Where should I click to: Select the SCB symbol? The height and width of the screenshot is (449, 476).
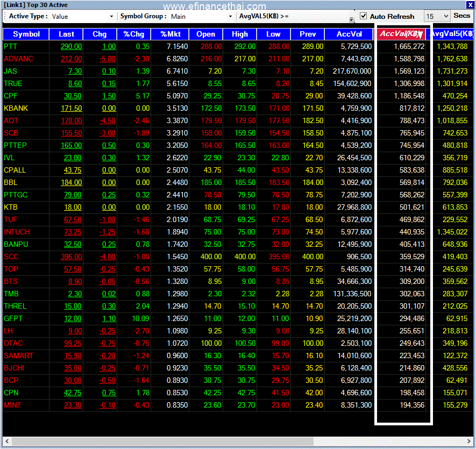(11, 133)
